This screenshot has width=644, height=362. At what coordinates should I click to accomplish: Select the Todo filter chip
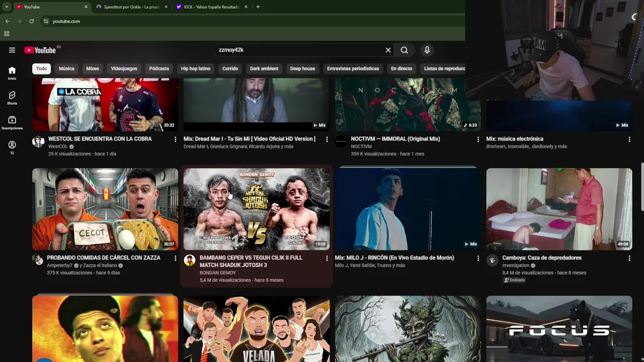click(41, 68)
